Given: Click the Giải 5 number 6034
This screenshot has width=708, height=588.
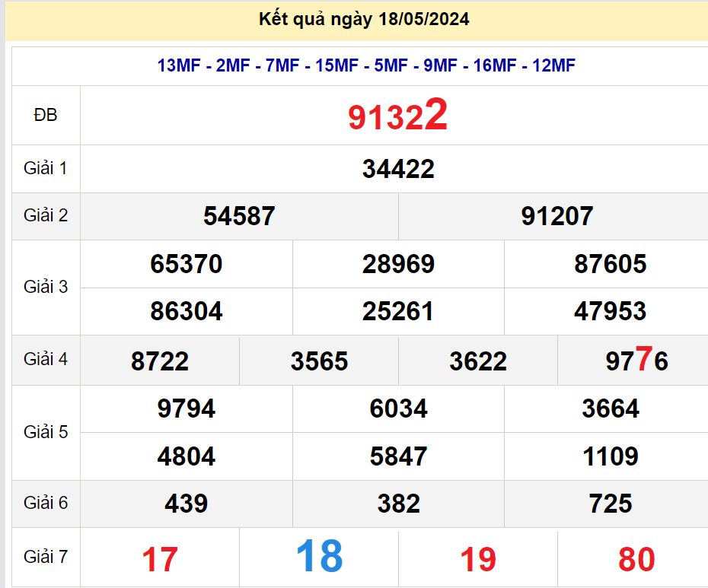Looking at the screenshot, I should (x=398, y=409).
